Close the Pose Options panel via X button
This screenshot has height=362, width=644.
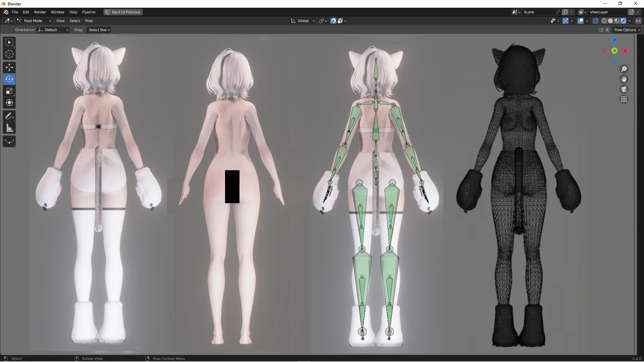[x=608, y=30]
